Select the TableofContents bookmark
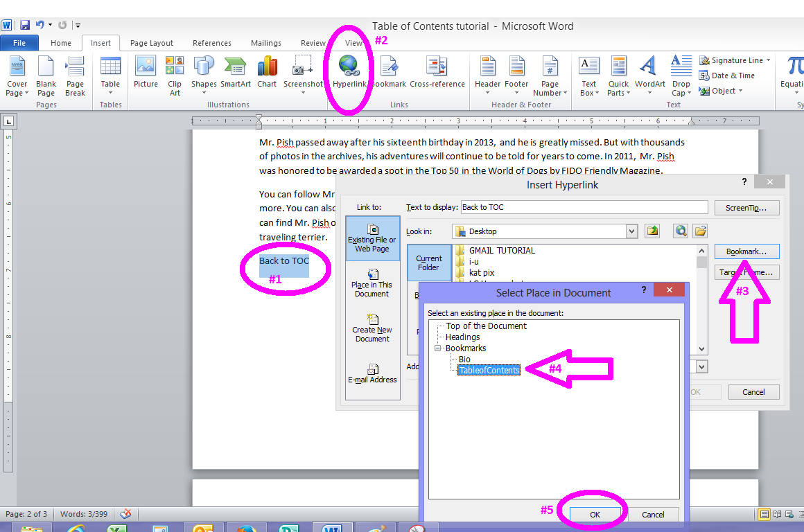The height and width of the screenshot is (532, 804). [x=489, y=370]
